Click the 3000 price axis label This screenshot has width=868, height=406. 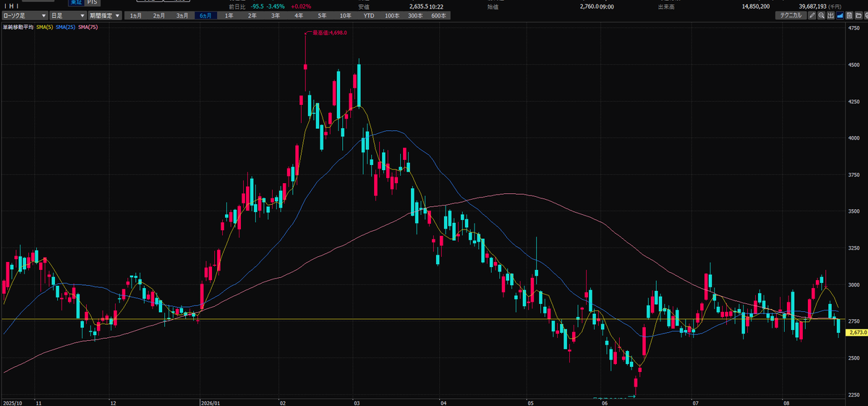[853, 284]
